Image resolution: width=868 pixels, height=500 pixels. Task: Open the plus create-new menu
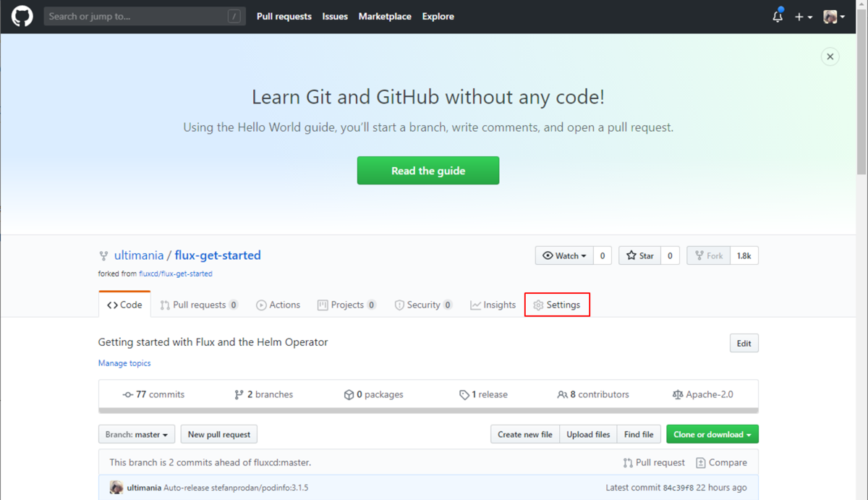click(x=804, y=17)
